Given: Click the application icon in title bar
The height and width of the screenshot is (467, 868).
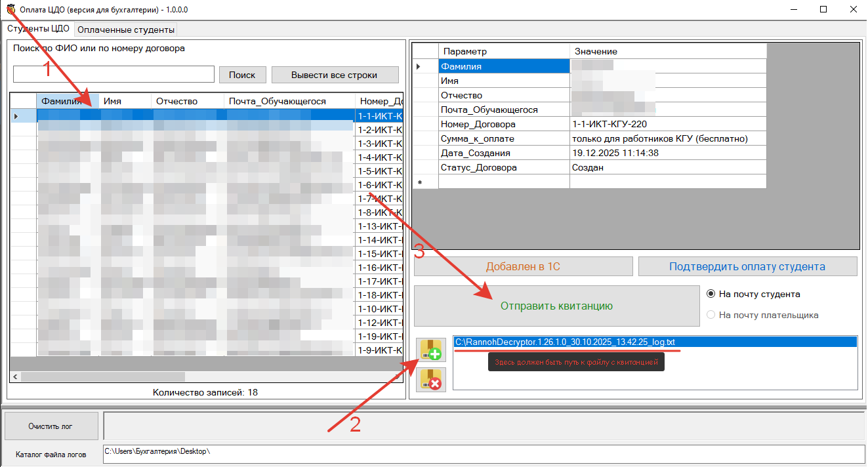Looking at the screenshot, I should 10,10.
